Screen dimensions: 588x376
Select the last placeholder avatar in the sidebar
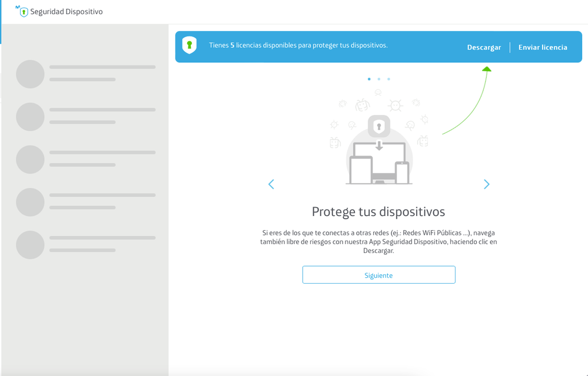(30, 245)
